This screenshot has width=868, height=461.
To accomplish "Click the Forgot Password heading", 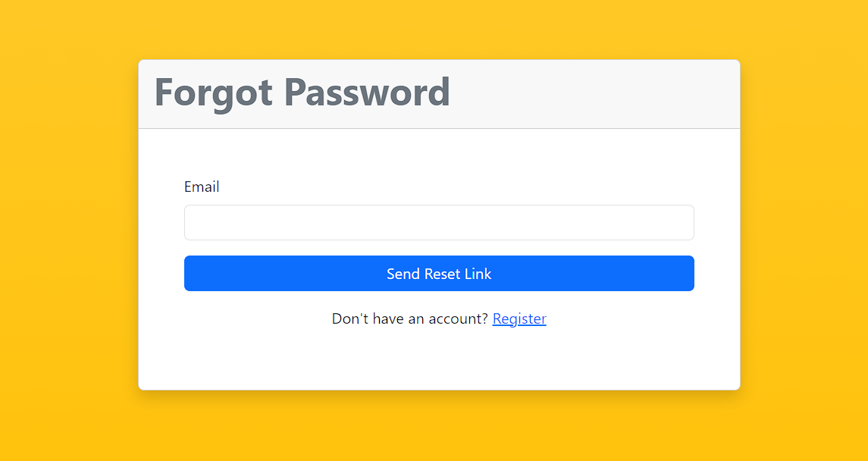I will [301, 92].
